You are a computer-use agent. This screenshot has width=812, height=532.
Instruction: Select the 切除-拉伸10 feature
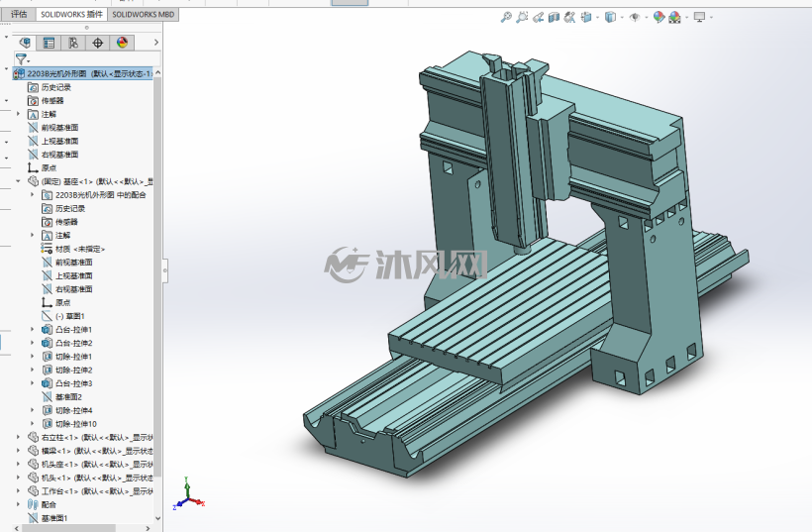(x=75, y=424)
